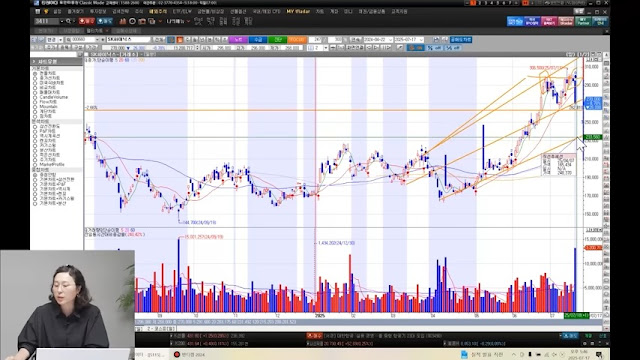Click the save disk icon after date fields
The image size is (640, 360).
tap(436, 40)
